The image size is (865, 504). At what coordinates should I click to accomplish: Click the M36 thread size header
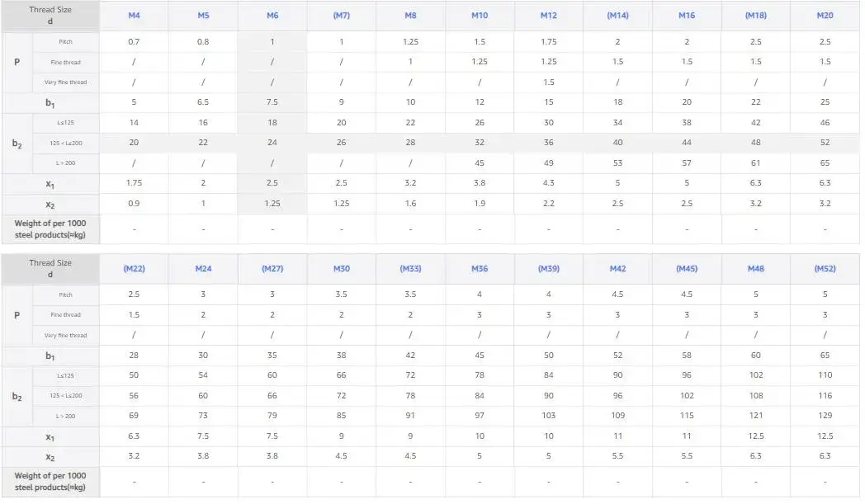pyautogui.click(x=480, y=269)
